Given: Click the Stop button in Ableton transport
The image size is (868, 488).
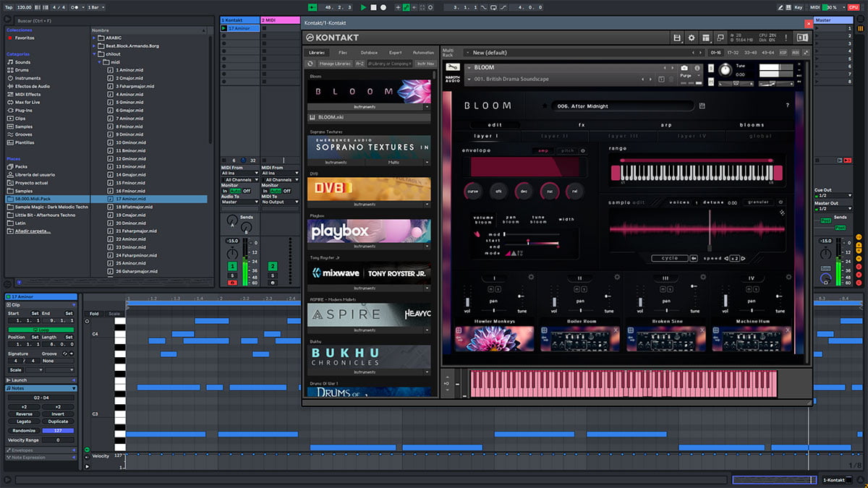Looking at the screenshot, I should point(373,7).
